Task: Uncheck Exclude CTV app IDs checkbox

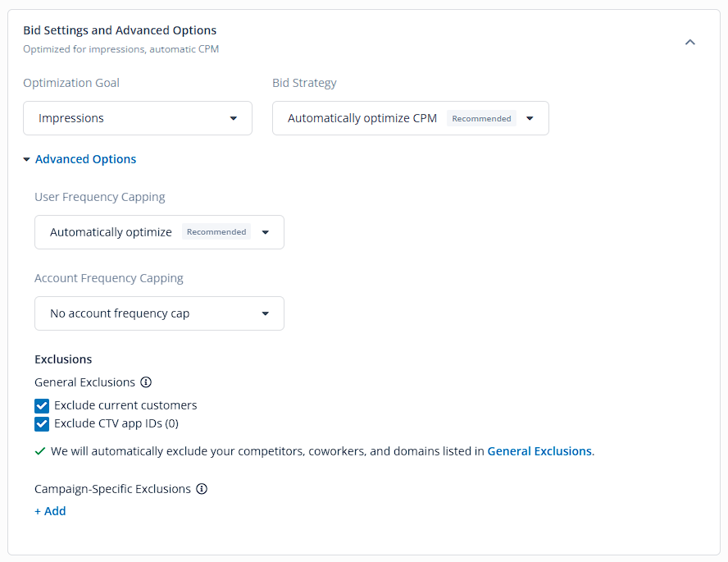Action: [42, 424]
